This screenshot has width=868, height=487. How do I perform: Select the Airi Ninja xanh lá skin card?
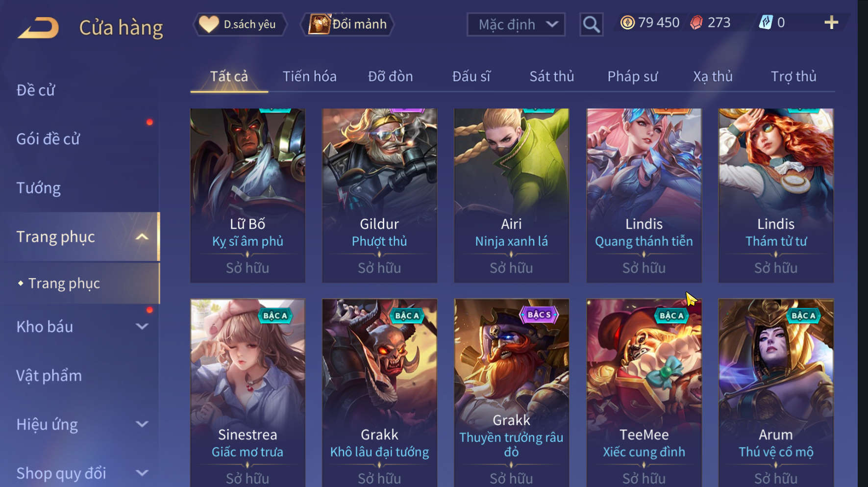pyautogui.click(x=511, y=195)
